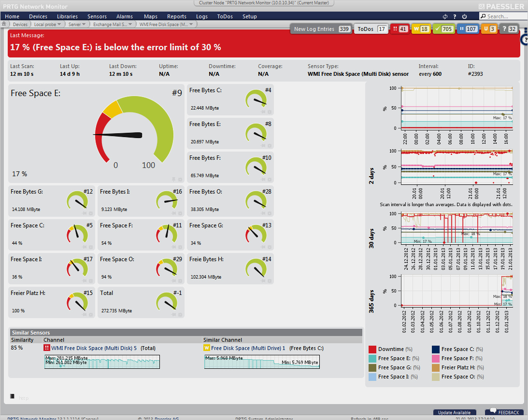
Task: Show the 32 unknown sensors (gray ? button)
Action: point(509,29)
